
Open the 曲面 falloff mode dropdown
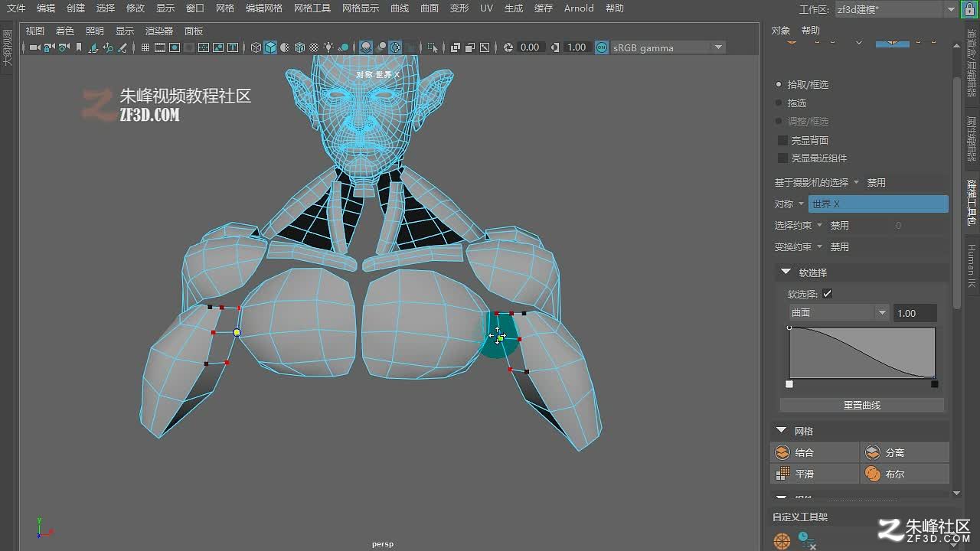[x=839, y=313]
